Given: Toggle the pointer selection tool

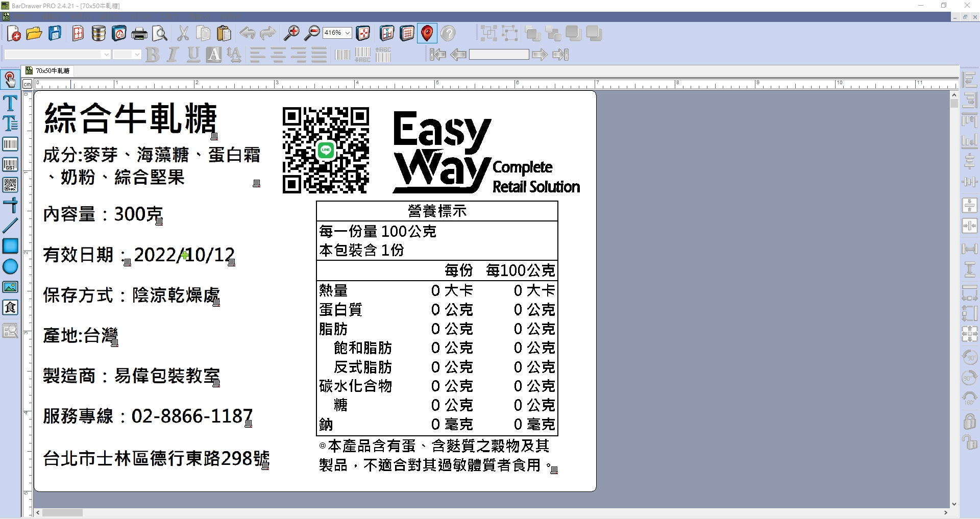Looking at the screenshot, I should (10, 80).
